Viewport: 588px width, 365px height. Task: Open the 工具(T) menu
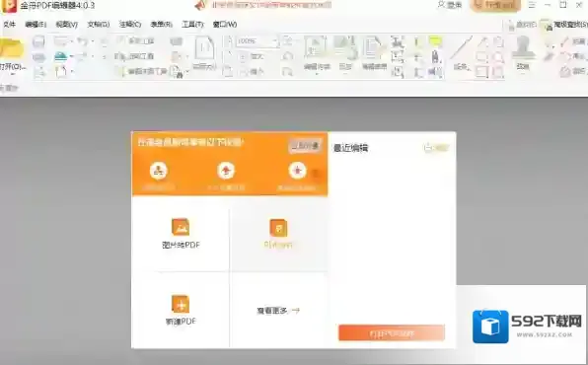click(x=192, y=25)
